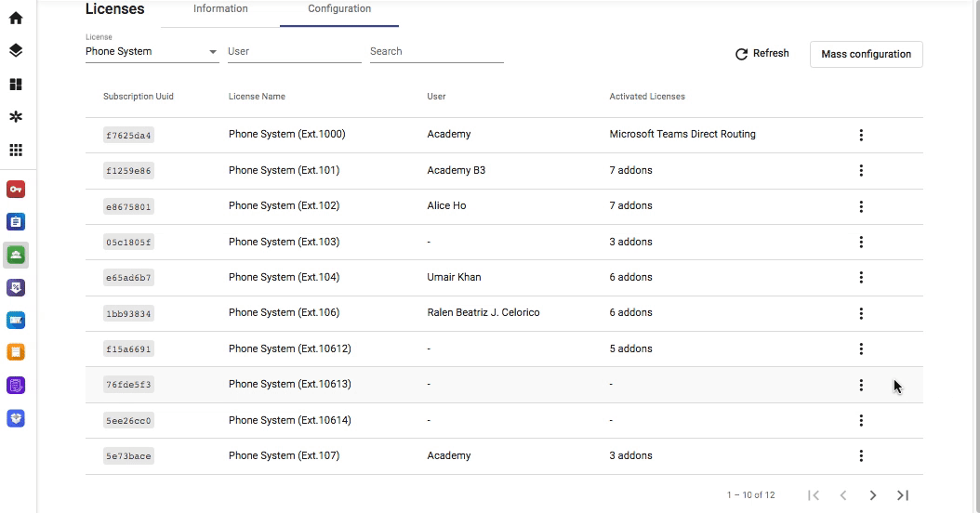Focus the Search input field
The height and width of the screenshot is (513, 980).
click(436, 51)
